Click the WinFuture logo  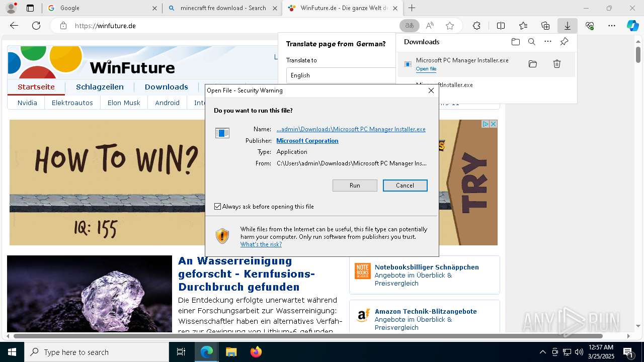(x=91, y=62)
